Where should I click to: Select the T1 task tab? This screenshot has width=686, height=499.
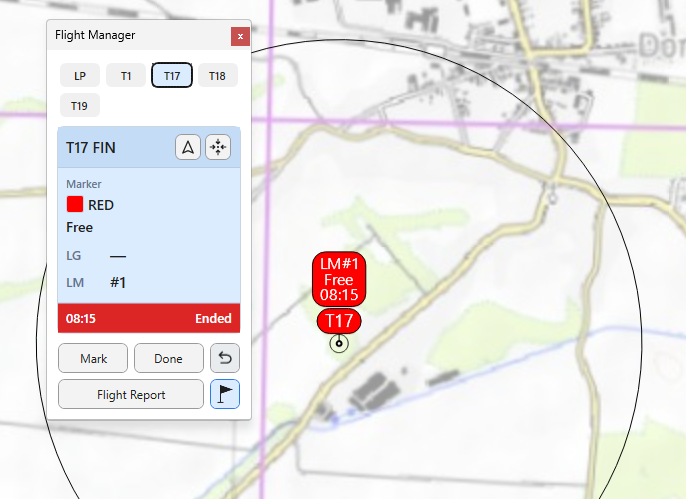pyautogui.click(x=126, y=76)
